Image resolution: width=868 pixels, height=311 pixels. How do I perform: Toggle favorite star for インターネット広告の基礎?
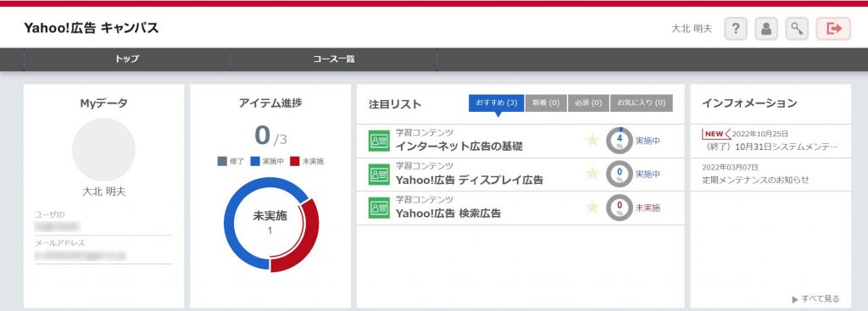point(593,141)
